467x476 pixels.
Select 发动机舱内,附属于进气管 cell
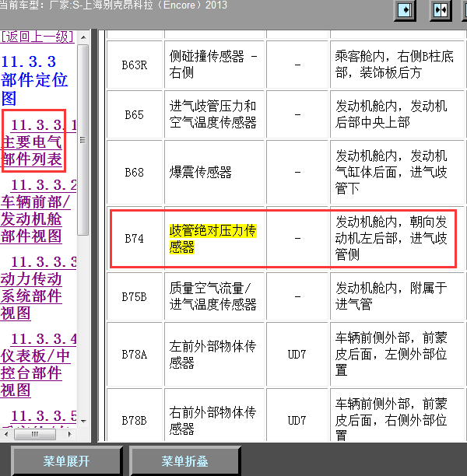(397, 296)
